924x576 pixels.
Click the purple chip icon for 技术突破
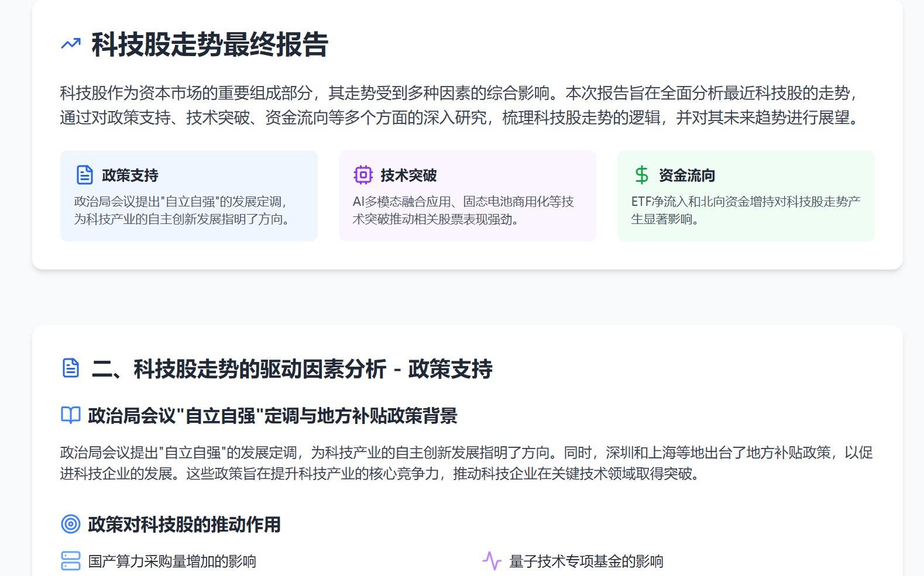[x=363, y=175]
